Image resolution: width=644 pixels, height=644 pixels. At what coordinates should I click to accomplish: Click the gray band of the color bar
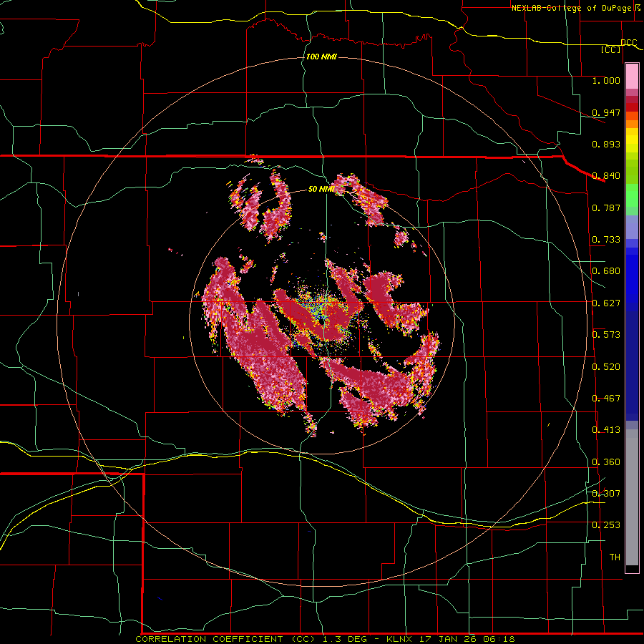(x=632, y=497)
